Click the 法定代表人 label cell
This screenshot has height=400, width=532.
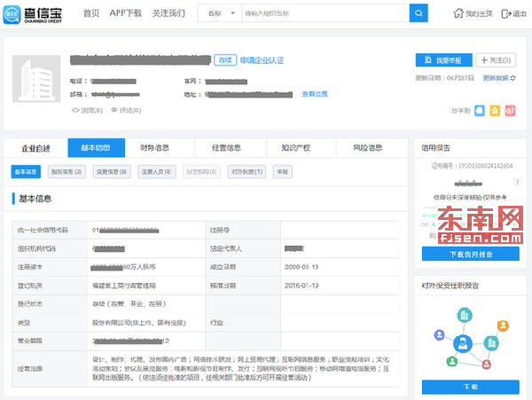point(243,248)
